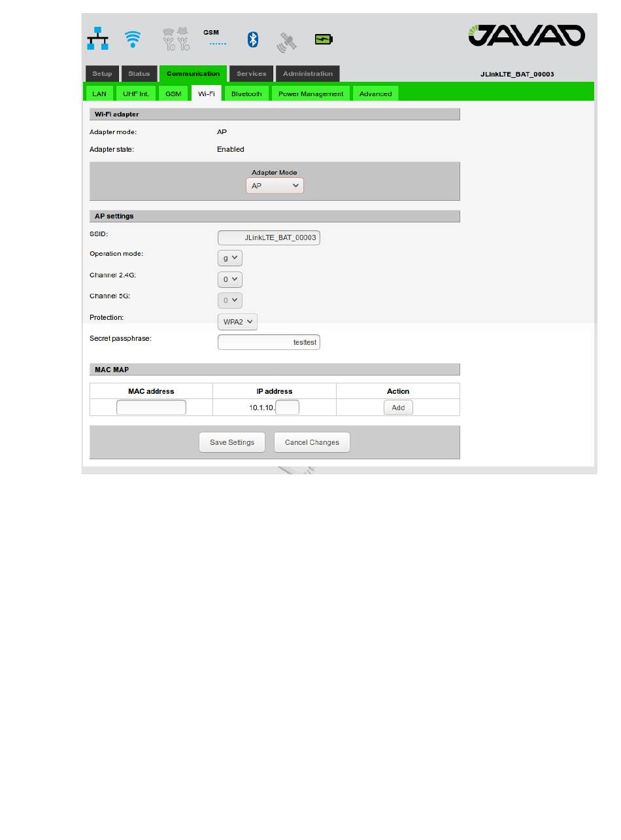Click the GSM signal indicator icon

(214, 38)
